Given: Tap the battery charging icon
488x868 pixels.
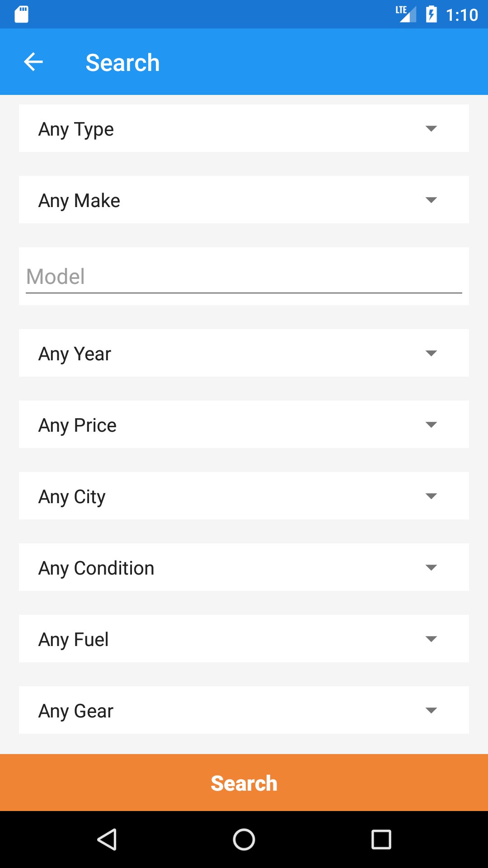Looking at the screenshot, I should [432, 14].
